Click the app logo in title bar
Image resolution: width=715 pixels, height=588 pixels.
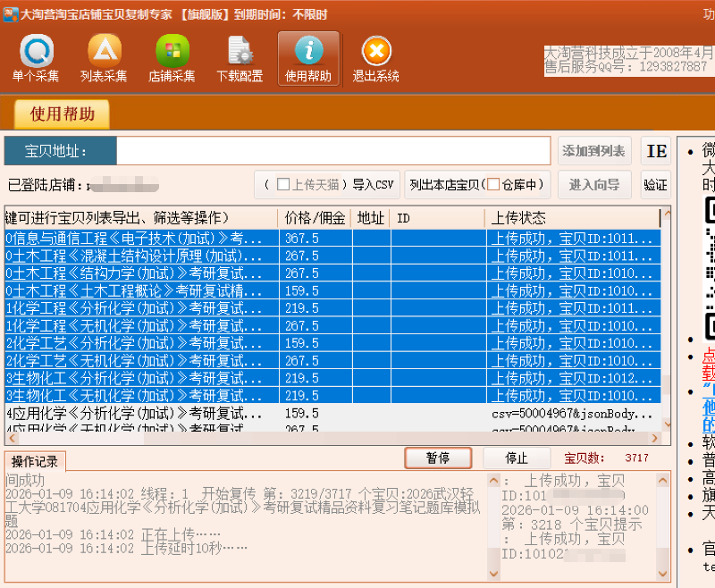[x=9, y=14]
